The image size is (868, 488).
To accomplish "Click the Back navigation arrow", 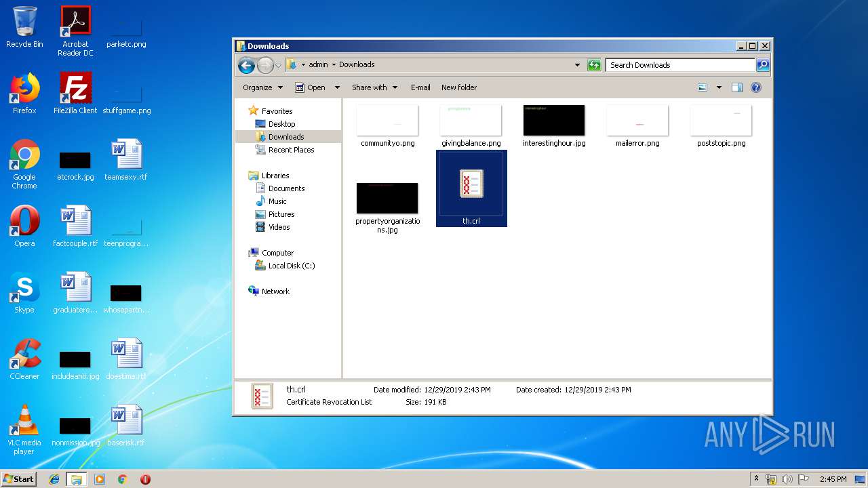I will coord(247,65).
